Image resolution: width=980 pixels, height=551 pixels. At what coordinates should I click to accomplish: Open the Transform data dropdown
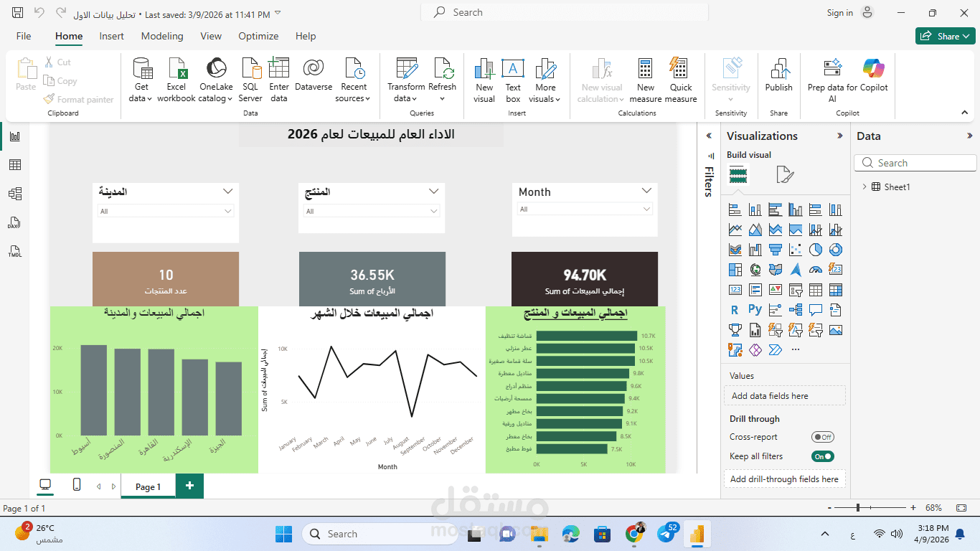[406, 80]
